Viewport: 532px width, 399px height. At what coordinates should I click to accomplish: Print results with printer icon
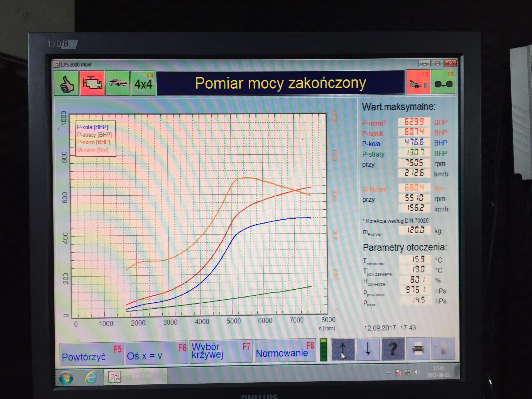[x=418, y=349]
